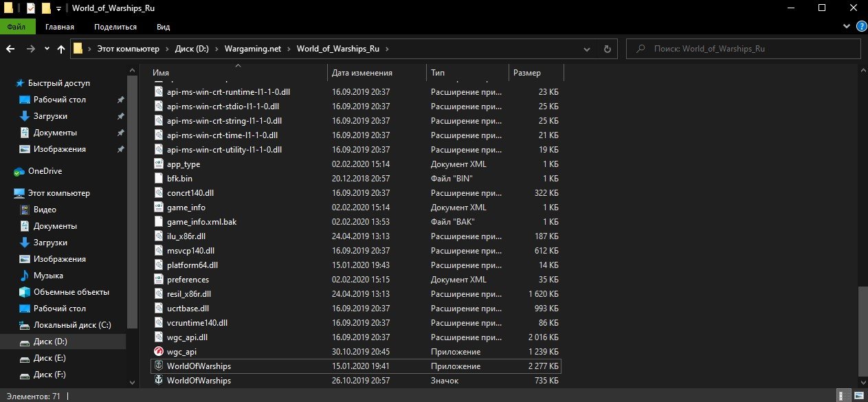
Task: Select the wgc_api application red icon
Action: (x=158, y=352)
